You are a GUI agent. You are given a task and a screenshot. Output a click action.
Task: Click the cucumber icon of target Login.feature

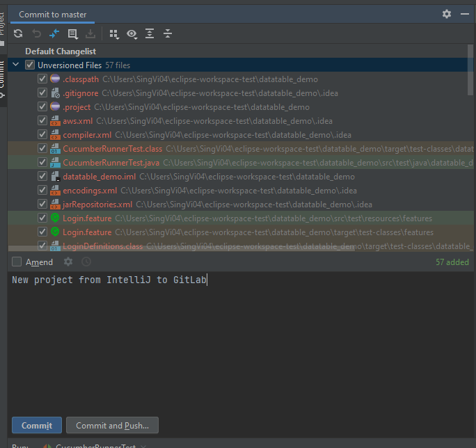pyautogui.click(x=55, y=232)
